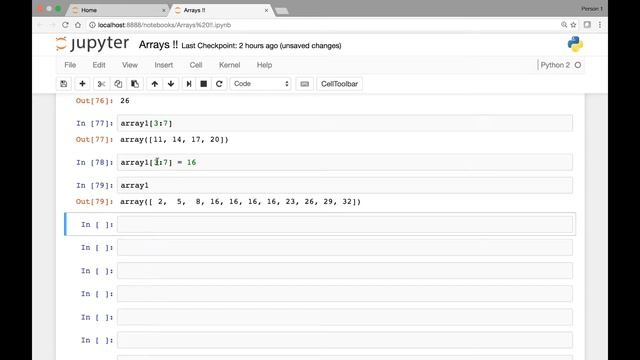Restart the kernel circular arrow icon
The image size is (640, 360).
pyautogui.click(x=219, y=84)
